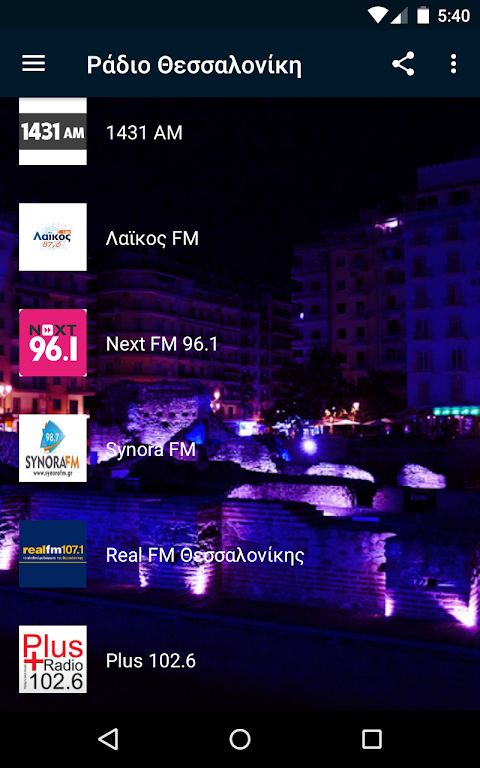Click the 1431 AM station logo
480x768 pixels.
53,131
